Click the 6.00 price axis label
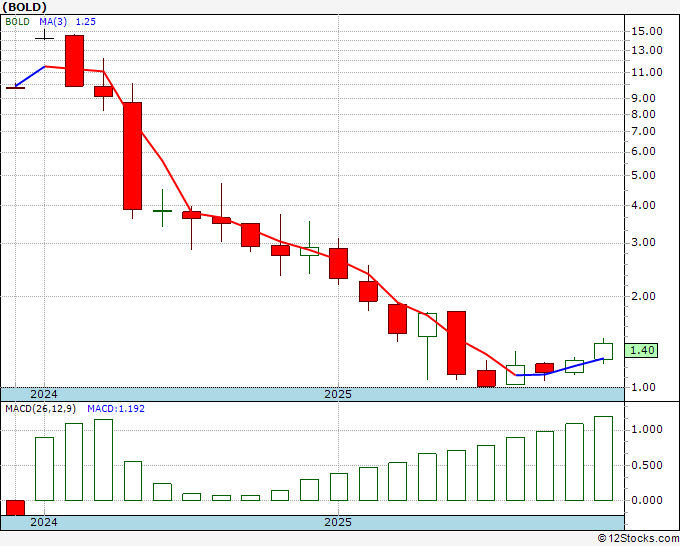This screenshot has width=680, height=546. point(643,151)
